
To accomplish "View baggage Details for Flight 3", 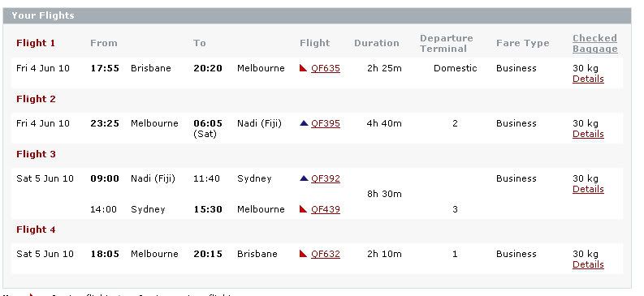I will (x=588, y=189).
